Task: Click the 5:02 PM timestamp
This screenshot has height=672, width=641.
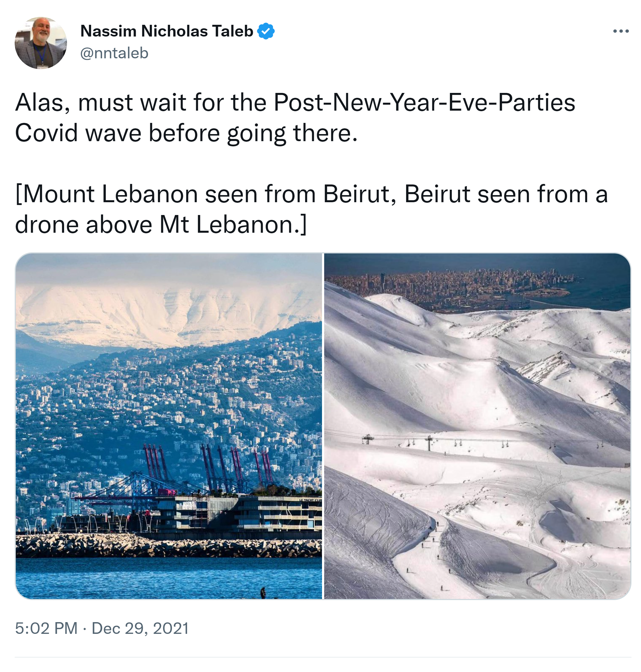Action: pos(46,628)
